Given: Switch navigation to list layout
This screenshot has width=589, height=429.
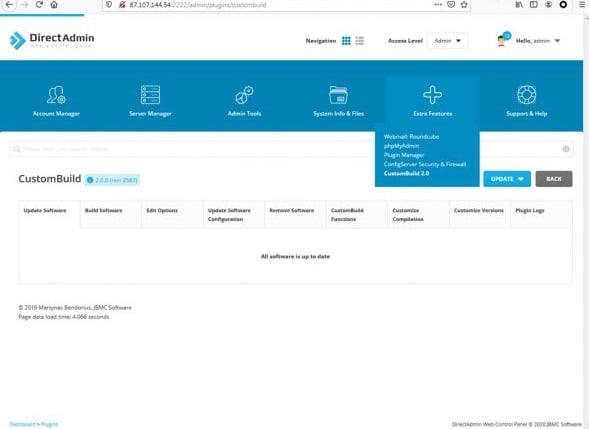Looking at the screenshot, I should (359, 41).
